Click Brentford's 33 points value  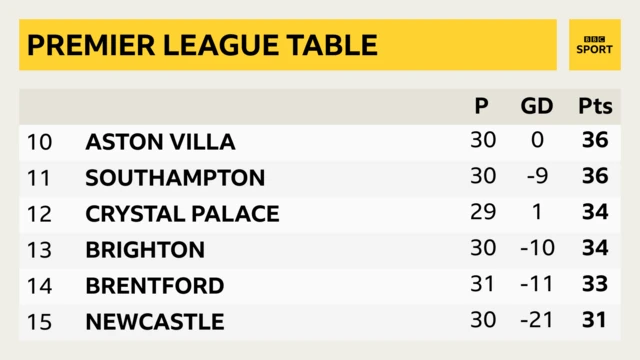[596, 284]
